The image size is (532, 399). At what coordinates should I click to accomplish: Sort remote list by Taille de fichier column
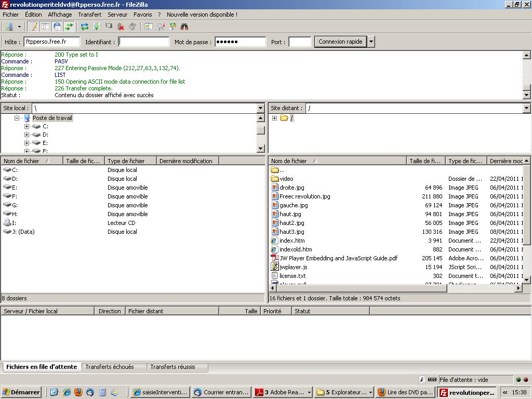(x=426, y=161)
